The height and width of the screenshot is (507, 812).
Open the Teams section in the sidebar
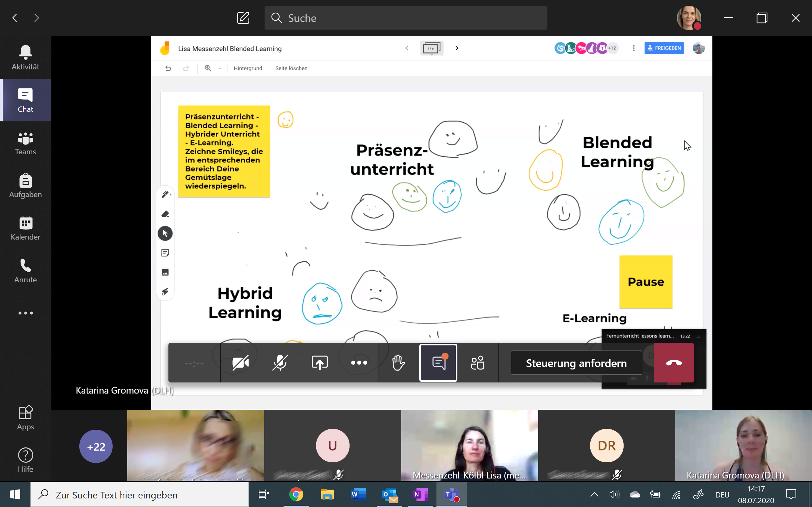tap(25, 144)
